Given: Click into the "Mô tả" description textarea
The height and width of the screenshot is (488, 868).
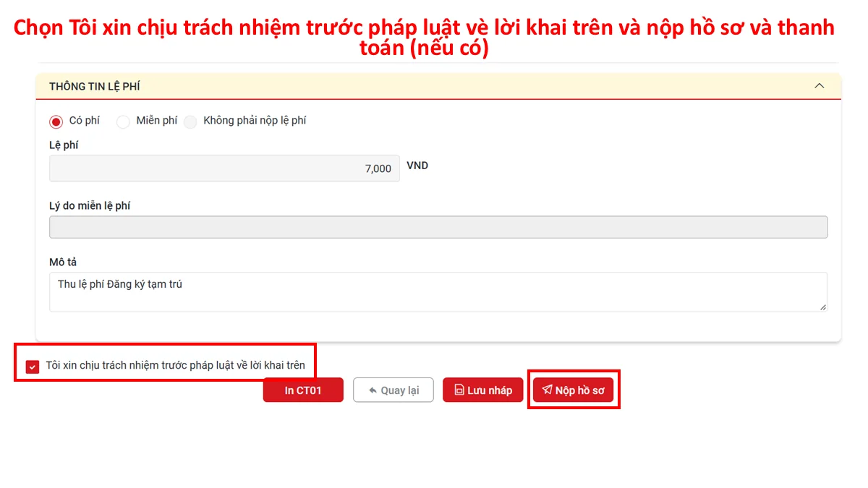Looking at the screenshot, I should (438, 292).
